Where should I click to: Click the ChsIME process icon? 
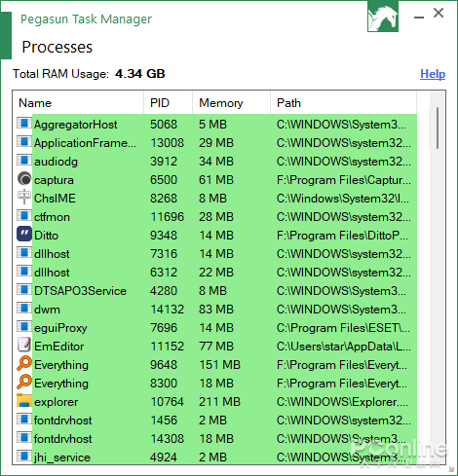(x=24, y=198)
